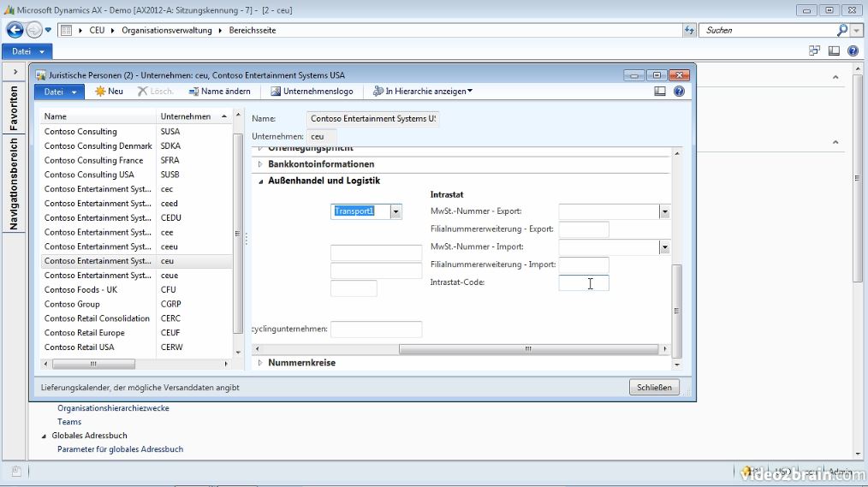Click the search magnifier icon

842,30
